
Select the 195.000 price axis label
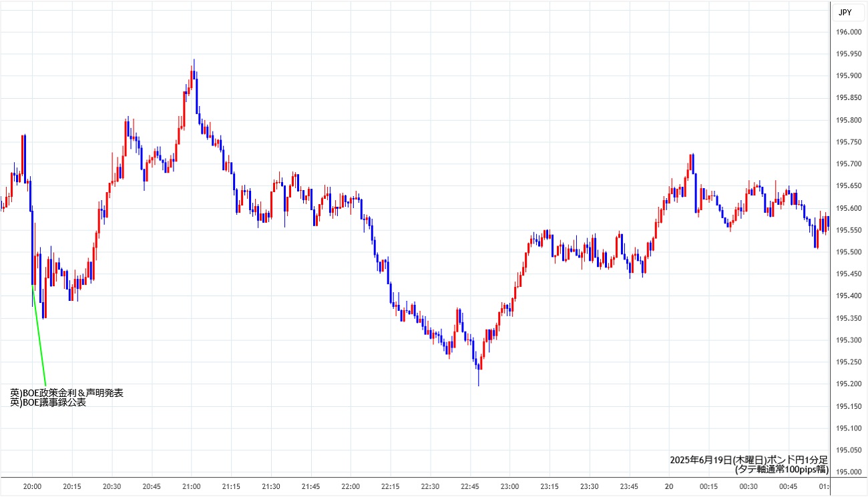tap(849, 472)
